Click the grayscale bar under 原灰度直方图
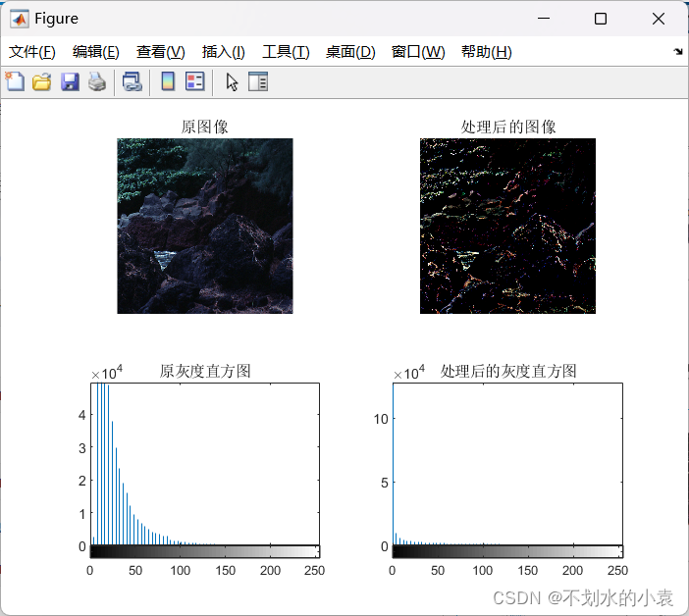The image size is (689, 616). 205,551
